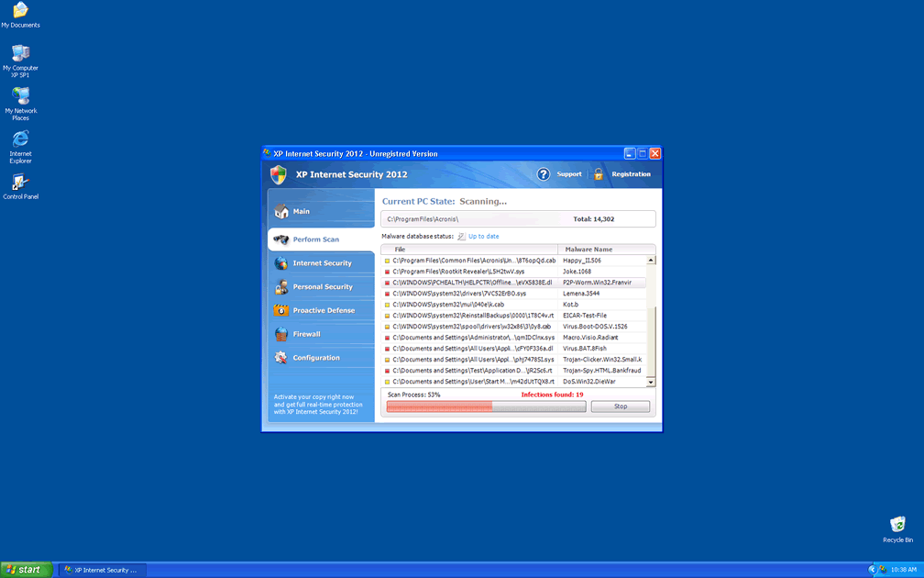Open the Windows Start menu
Viewport: 924px width, 578px height.
[26, 570]
